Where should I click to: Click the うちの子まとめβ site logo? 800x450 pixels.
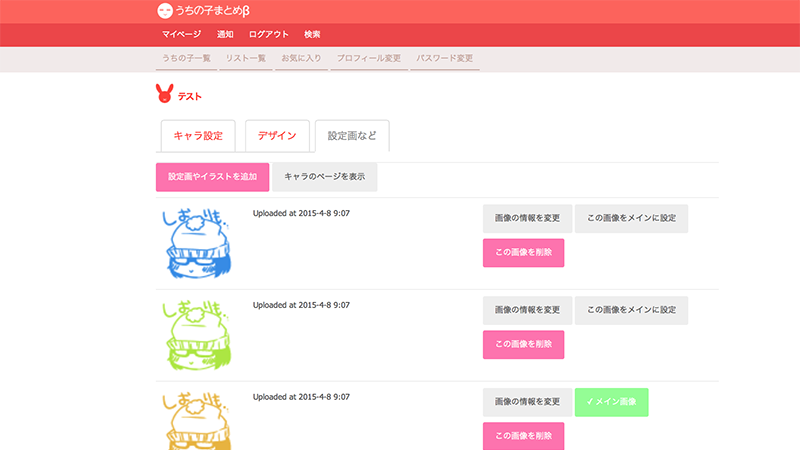[203, 10]
